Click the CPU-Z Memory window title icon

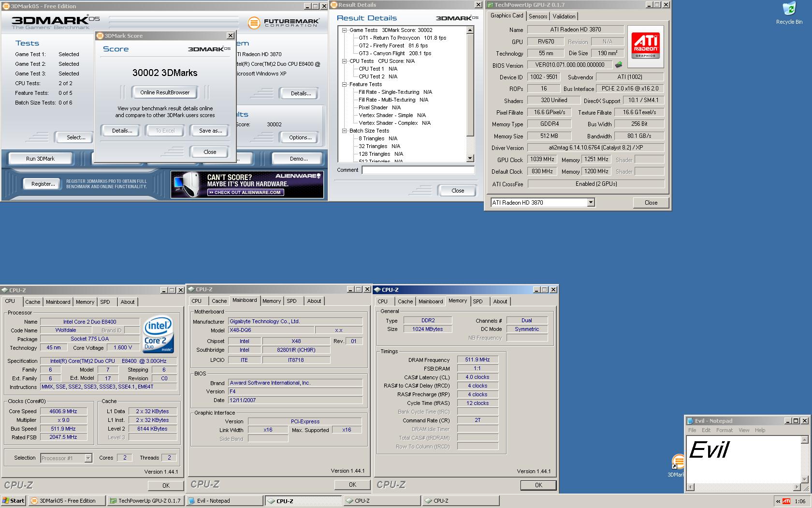[377, 290]
